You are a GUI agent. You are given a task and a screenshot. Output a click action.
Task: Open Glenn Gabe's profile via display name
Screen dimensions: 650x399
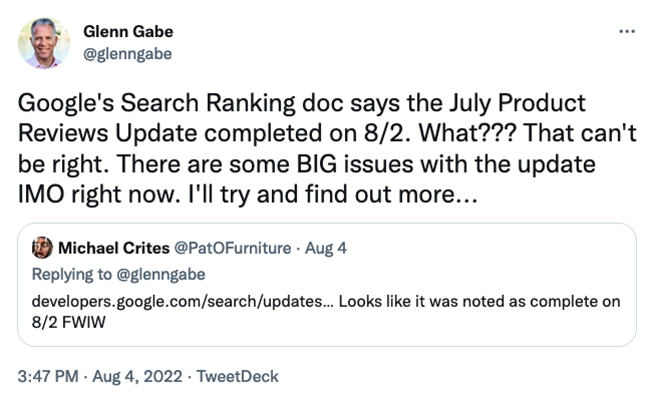click(x=128, y=31)
